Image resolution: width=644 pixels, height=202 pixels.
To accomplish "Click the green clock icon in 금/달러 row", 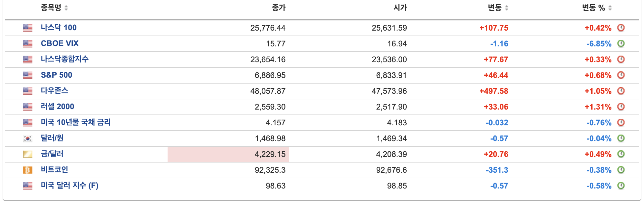I will 621,154.
